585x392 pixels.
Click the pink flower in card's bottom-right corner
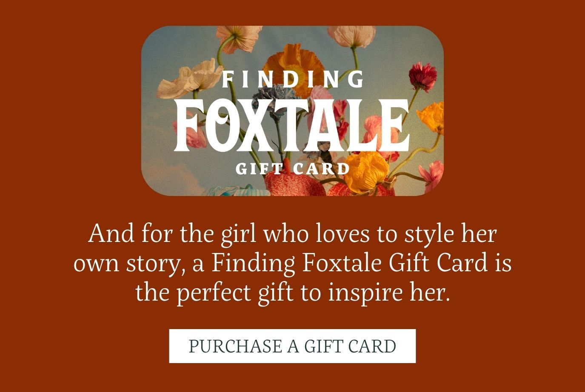click(432, 174)
